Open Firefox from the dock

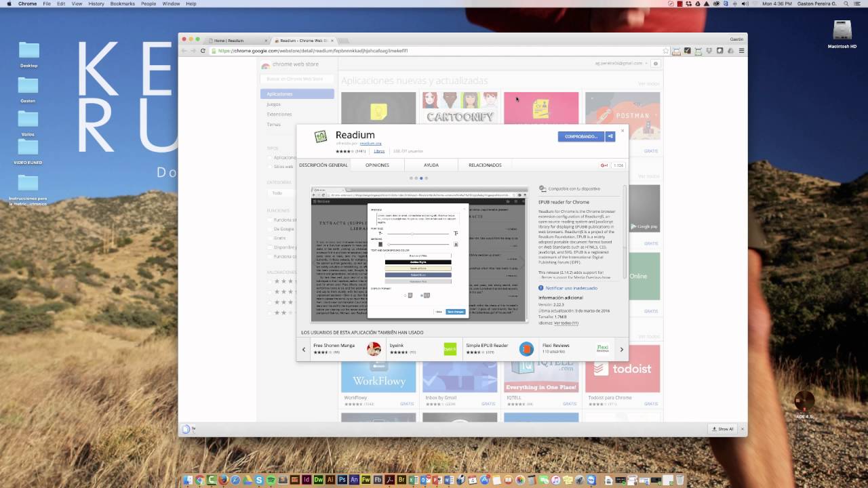click(x=223, y=480)
